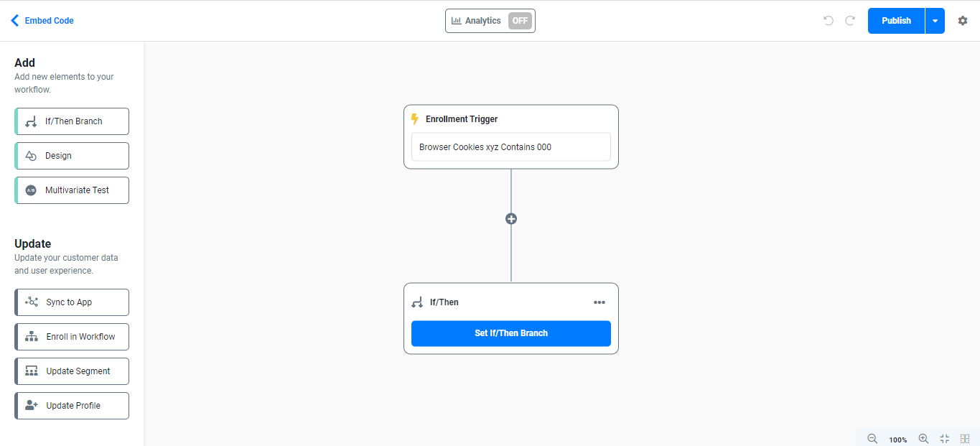Click the Publish button
Screen dimensions: 980x446
[896, 21]
